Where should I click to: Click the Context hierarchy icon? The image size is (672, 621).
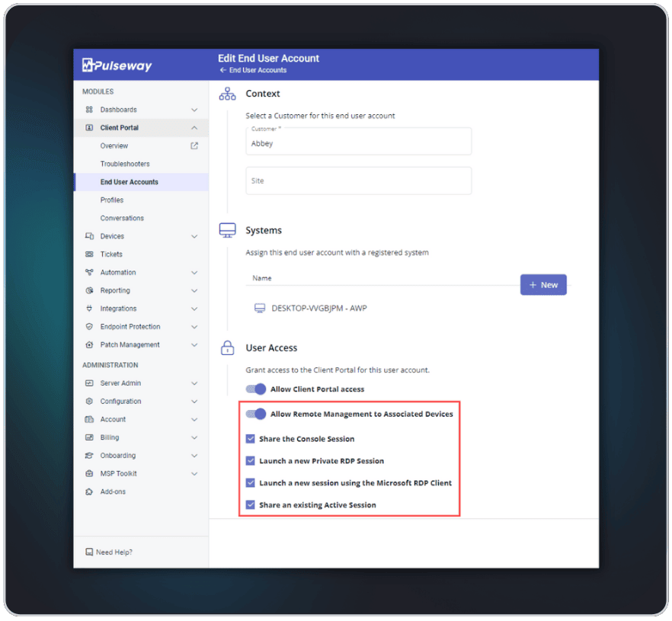click(227, 92)
